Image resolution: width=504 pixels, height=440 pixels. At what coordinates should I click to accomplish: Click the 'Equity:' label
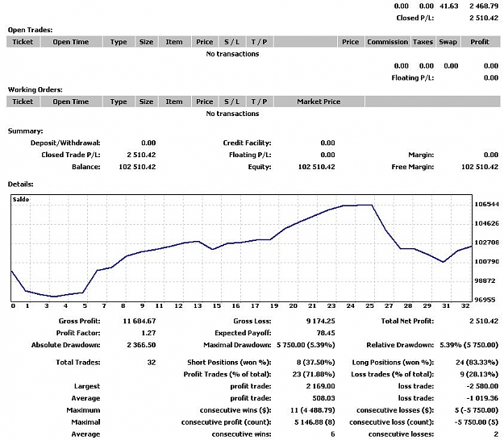point(260,167)
